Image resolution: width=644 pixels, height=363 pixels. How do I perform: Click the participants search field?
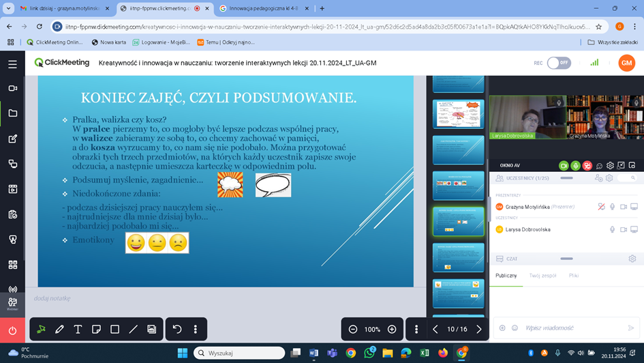click(x=627, y=178)
